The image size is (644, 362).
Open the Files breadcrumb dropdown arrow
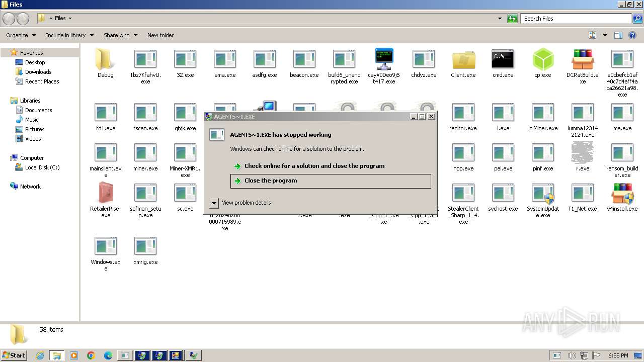tap(70, 18)
